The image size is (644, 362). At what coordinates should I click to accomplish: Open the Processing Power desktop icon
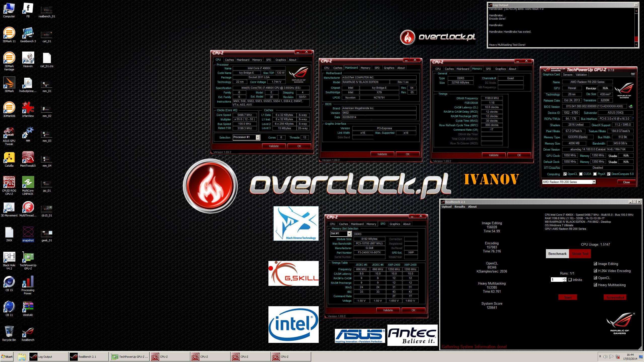(28, 285)
